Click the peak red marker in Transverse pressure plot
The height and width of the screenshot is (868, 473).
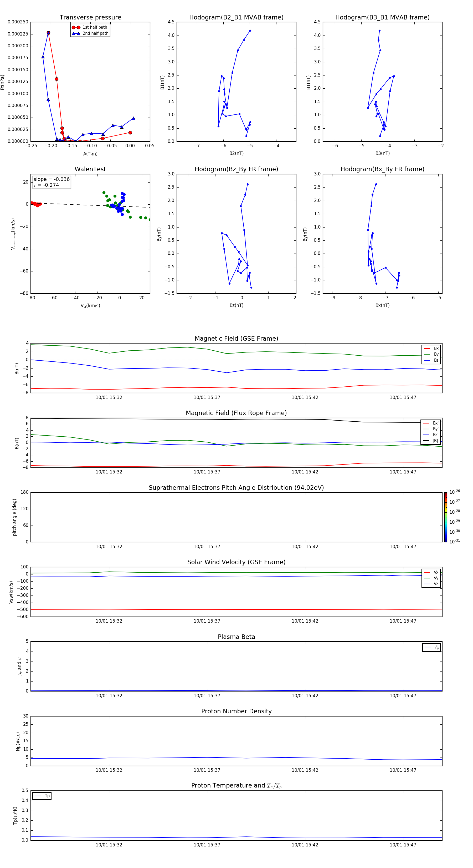coord(48,33)
